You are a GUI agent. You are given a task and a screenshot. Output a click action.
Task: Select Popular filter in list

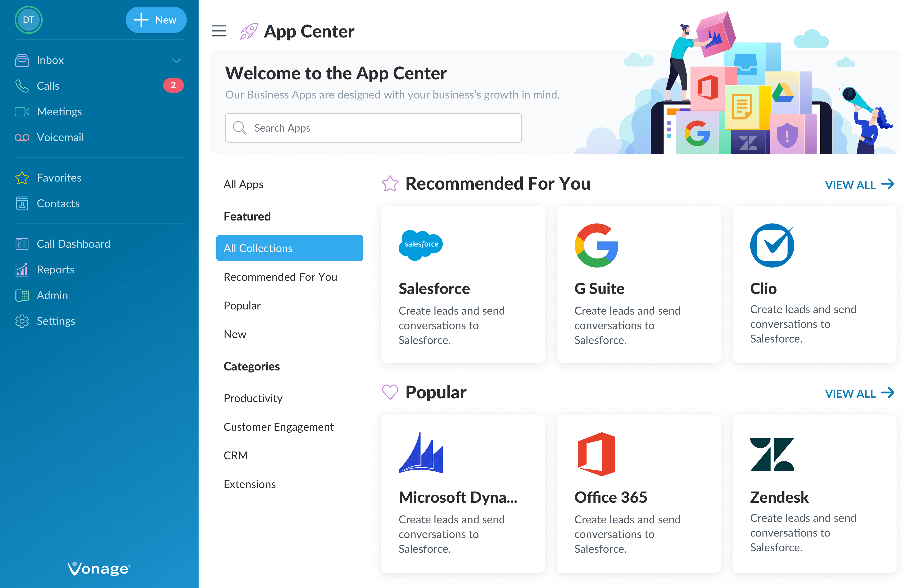tap(242, 306)
